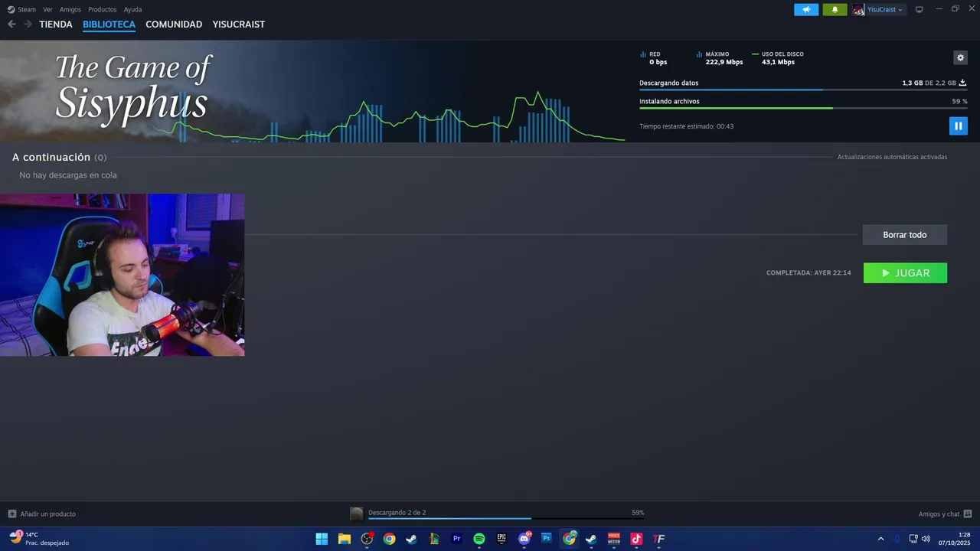The width and height of the screenshot is (980, 551).
Task: Launch League of Legends from the taskbar
Action: 434,539
